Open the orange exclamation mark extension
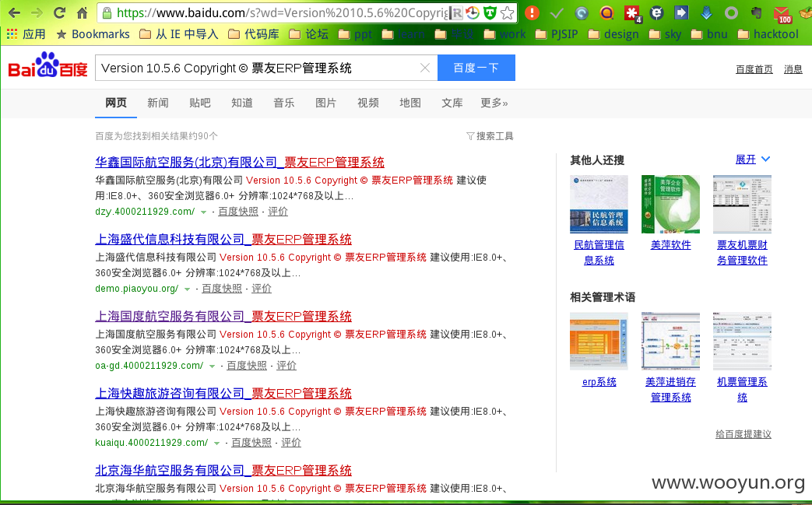Image resolution: width=812 pixels, height=505 pixels. pyautogui.click(x=532, y=13)
